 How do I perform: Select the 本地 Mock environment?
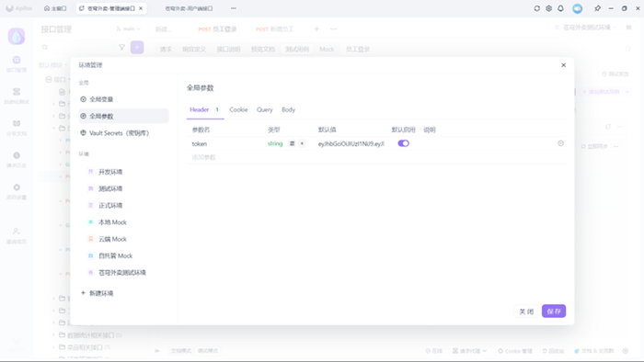coord(123,222)
